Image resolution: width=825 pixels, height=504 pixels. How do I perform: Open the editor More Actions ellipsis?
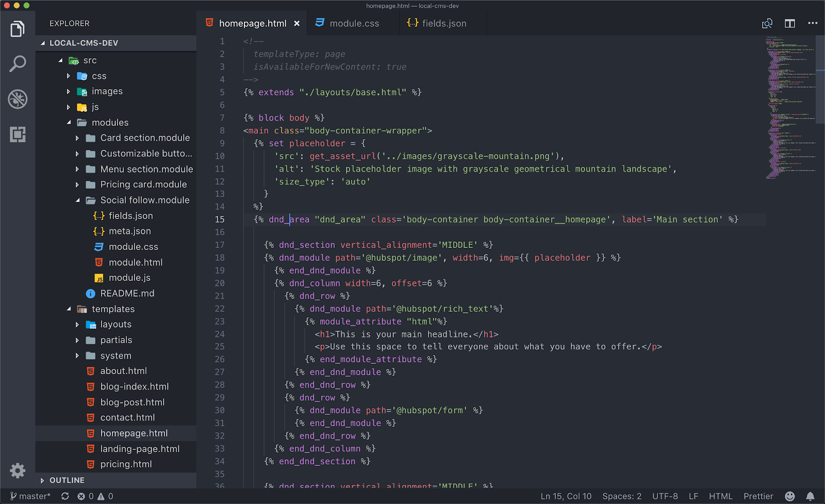[x=813, y=23]
